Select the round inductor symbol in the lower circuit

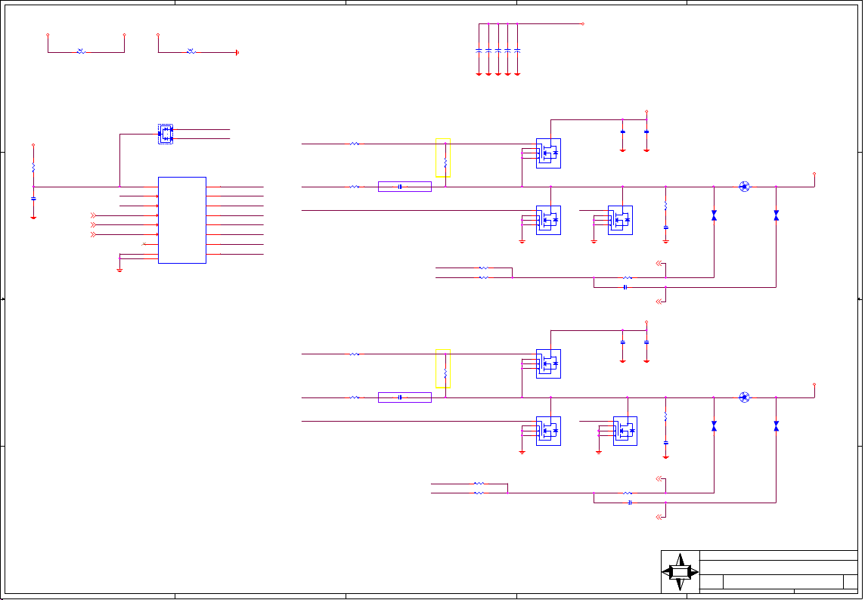[x=745, y=397]
